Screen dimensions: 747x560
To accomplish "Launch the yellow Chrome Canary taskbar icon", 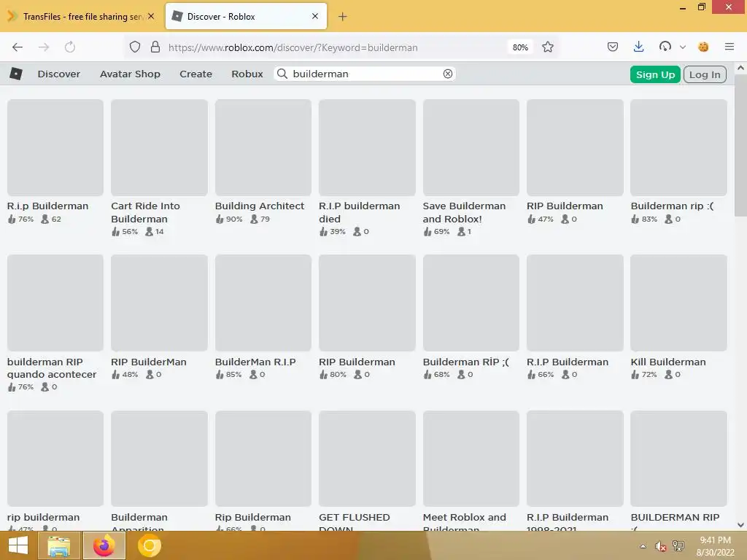I will click(149, 545).
